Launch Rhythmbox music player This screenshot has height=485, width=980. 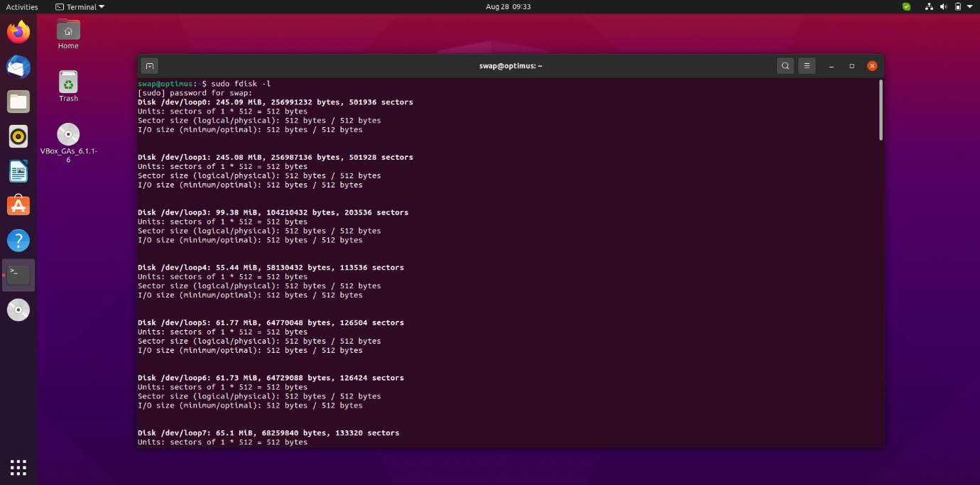(18, 136)
